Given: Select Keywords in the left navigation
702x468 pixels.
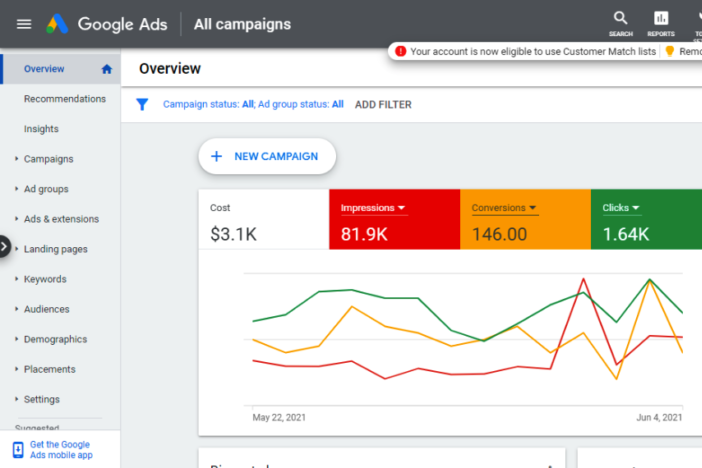Looking at the screenshot, I should click(45, 279).
